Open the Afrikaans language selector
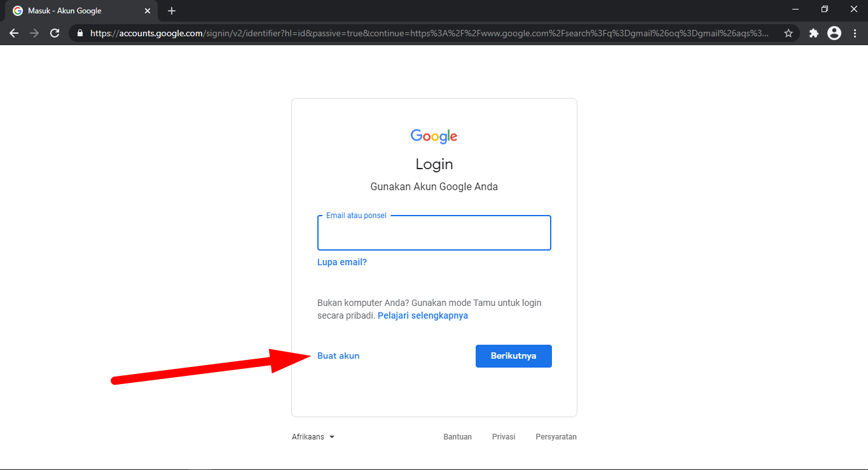 [x=307, y=436]
